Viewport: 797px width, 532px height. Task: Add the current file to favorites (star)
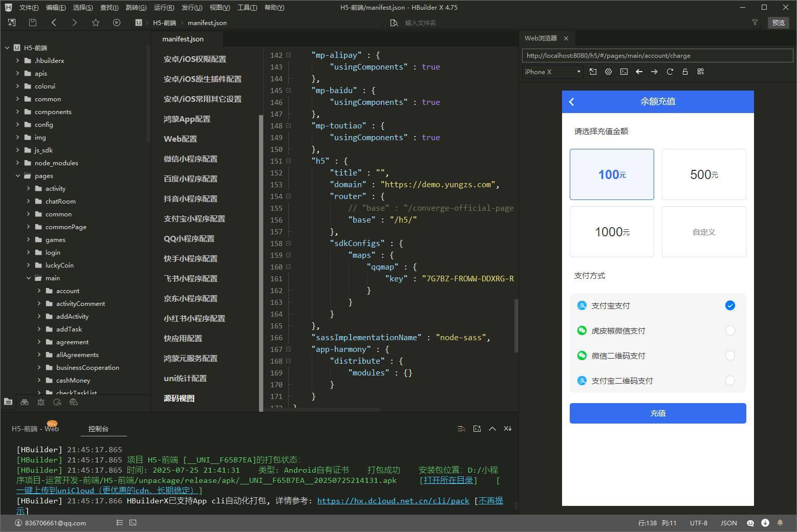96,23
